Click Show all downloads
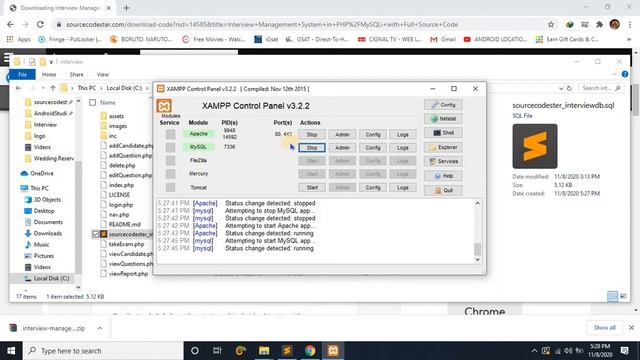 click(604, 328)
